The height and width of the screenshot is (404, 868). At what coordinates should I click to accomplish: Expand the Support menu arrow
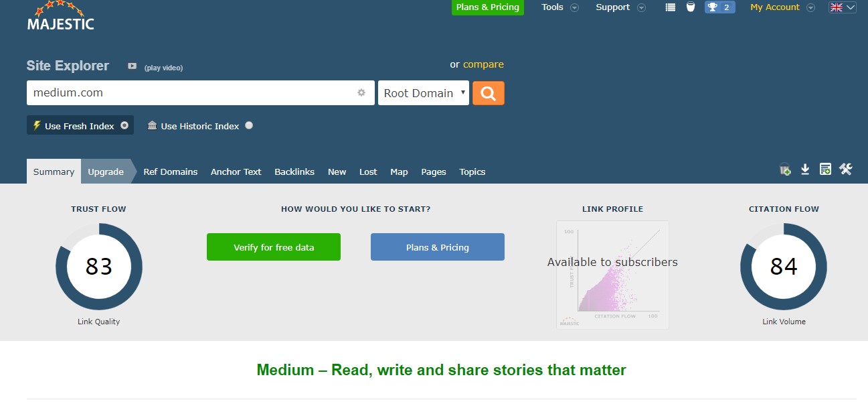[x=641, y=8]
